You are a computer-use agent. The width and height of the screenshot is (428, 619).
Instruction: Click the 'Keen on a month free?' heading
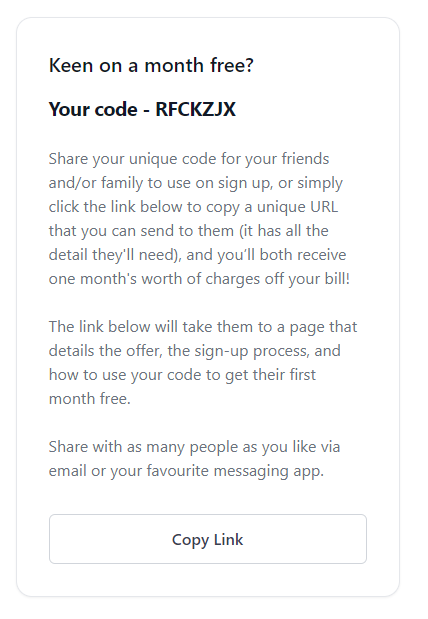pyautogui.click(x=151, y=66)
